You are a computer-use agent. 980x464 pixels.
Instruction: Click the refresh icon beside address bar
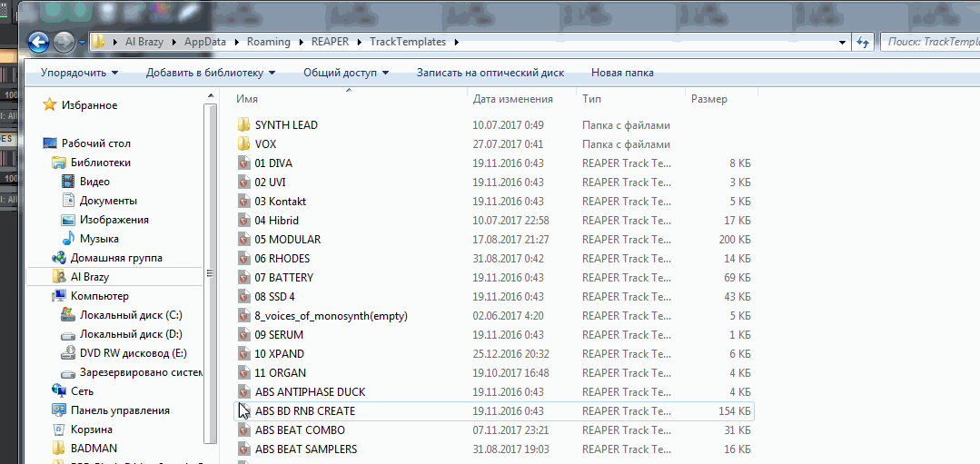click(x=863, y=43)
